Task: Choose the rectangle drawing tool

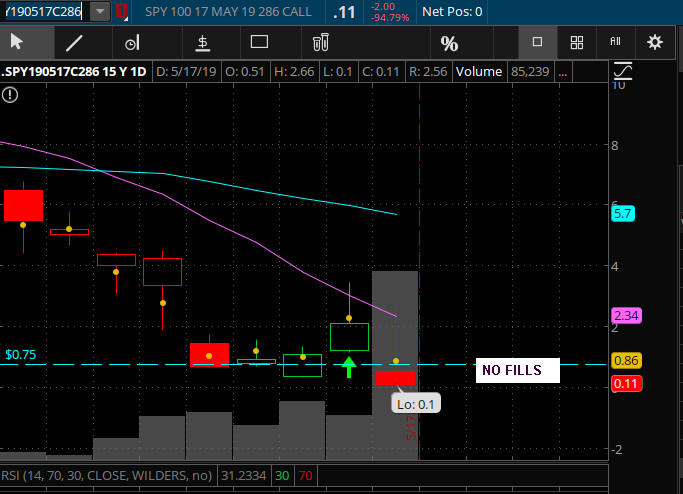Action: pyautogui.click(x=260, y=42)
